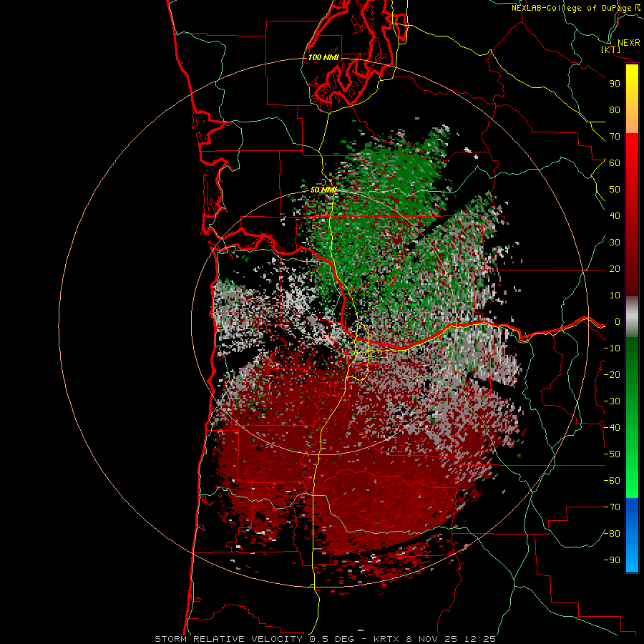Image resolution: width=644 pixels, height=644 pixels.
Task: Click the "10" value on the velocity scale
Action: pyautogui.click(x=615, y=296)
